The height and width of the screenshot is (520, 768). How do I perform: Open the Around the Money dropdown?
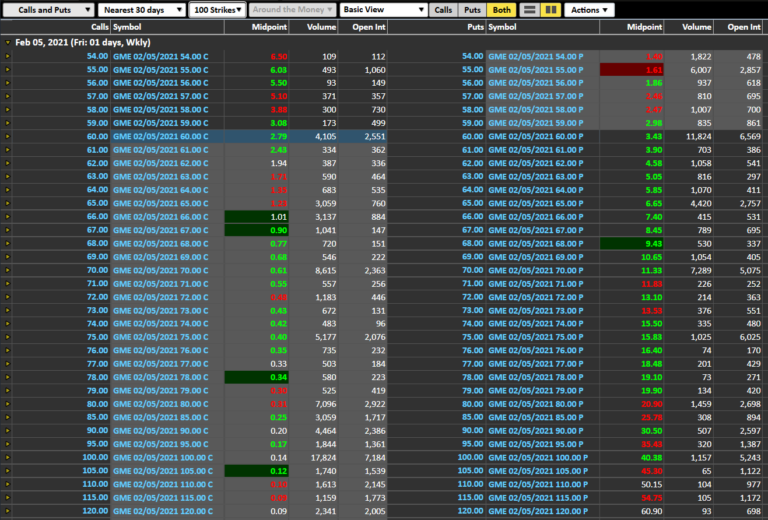pos(292,10)
